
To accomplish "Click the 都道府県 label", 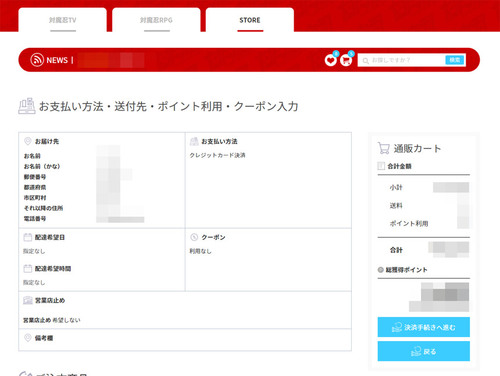I will point(35,187).
